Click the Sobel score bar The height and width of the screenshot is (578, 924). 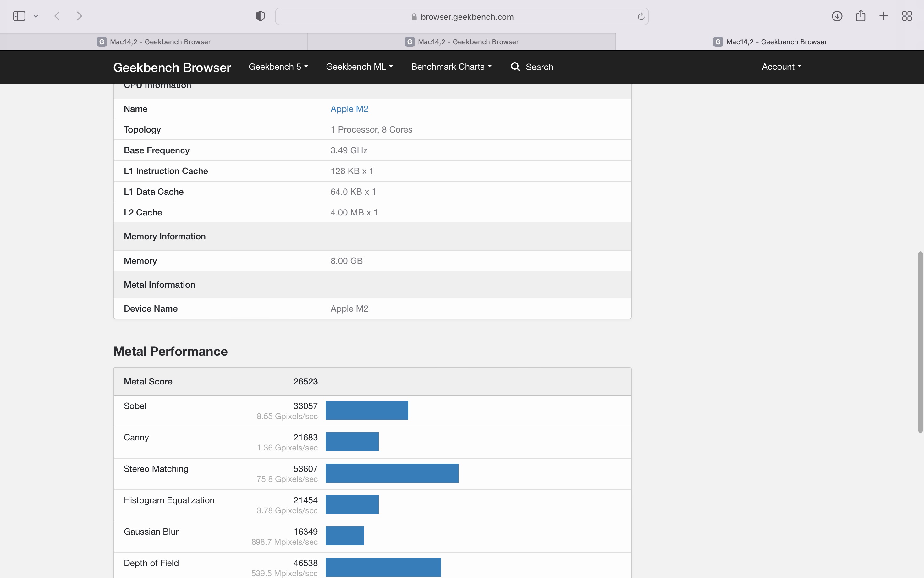pyautogui.click(x=367, y=410)
